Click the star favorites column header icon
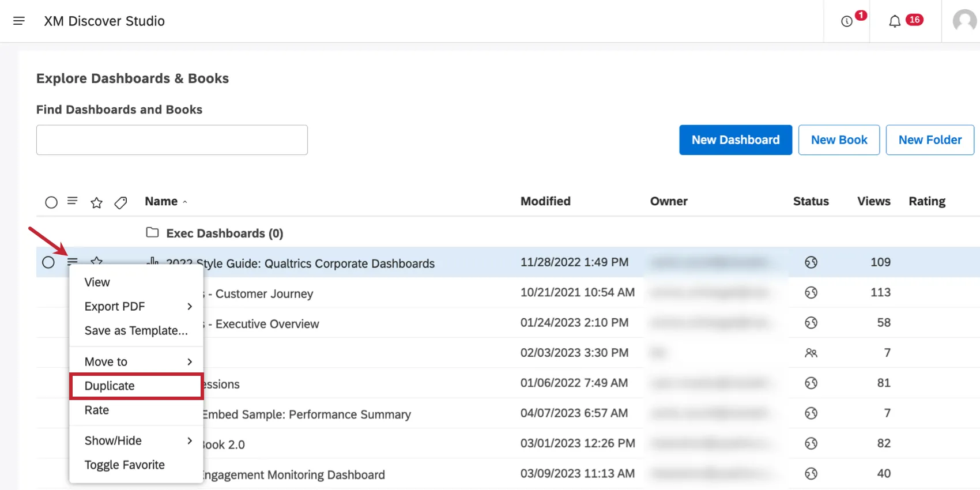Image resolution: width=980 pixels, height=490 pixels. (96, 202)
